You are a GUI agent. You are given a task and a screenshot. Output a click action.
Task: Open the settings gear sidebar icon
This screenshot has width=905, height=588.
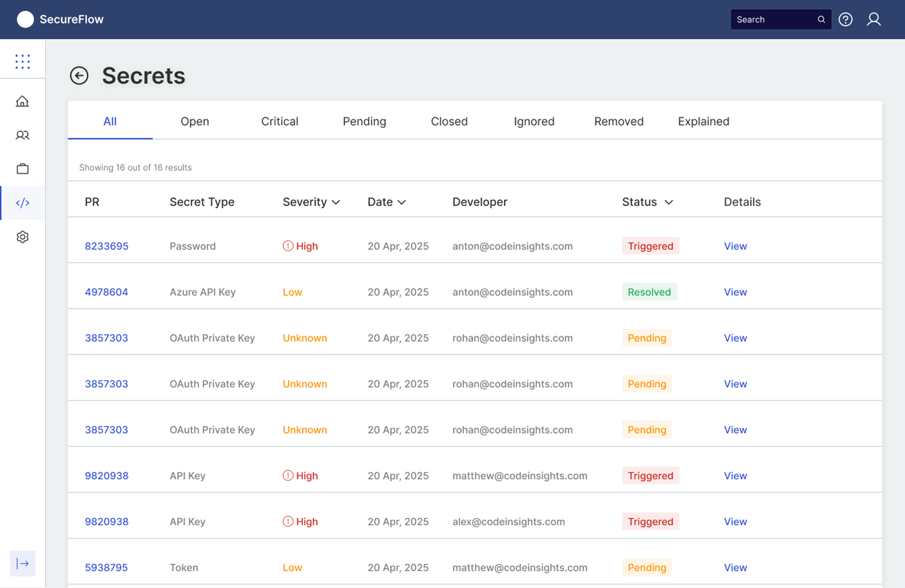22,237
